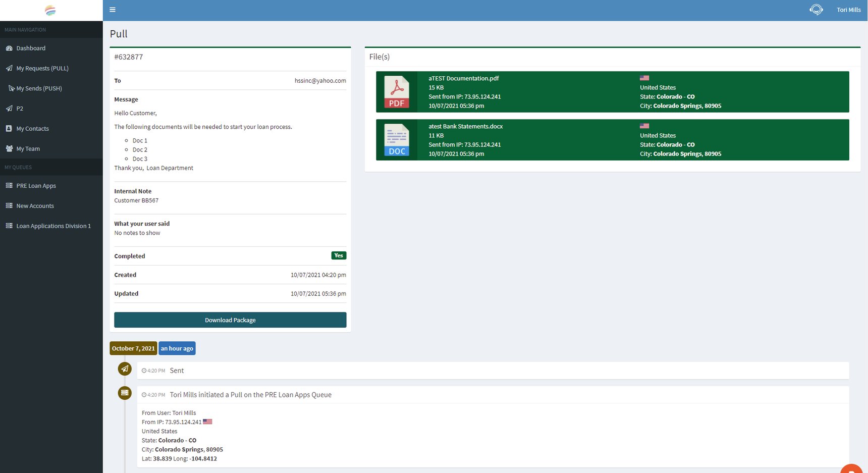868x473 pixels.
Task: Open the DOC file icon thumbnail
Action: (397, 140)
